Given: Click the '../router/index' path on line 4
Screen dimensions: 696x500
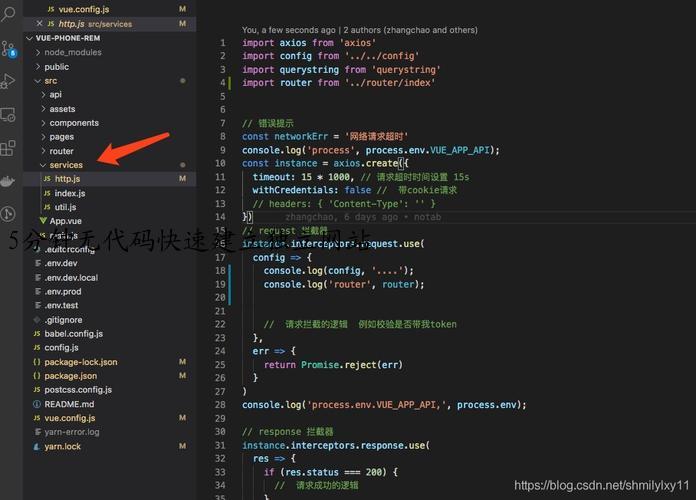Looking at the screenshot, I should [390, 83].
